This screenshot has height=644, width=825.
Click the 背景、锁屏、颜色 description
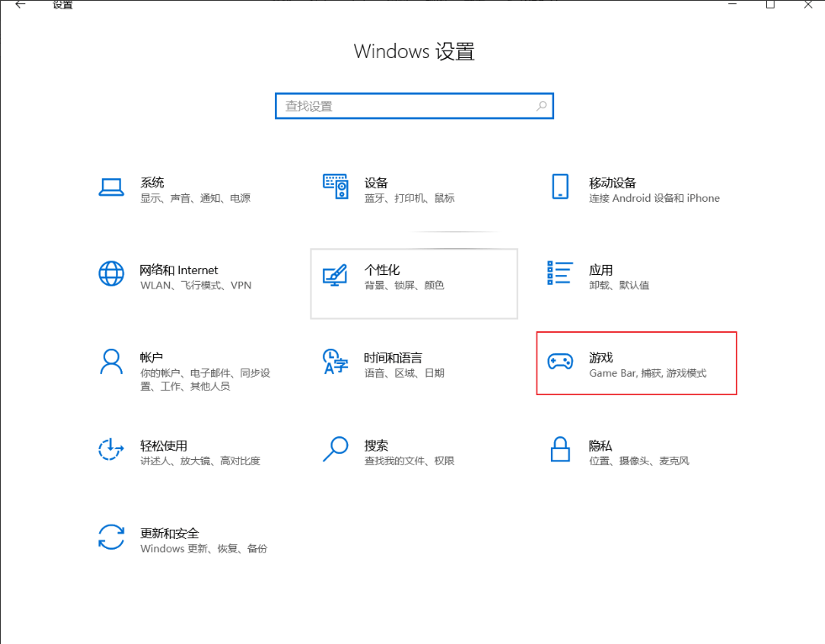click(x=404, y=285)
